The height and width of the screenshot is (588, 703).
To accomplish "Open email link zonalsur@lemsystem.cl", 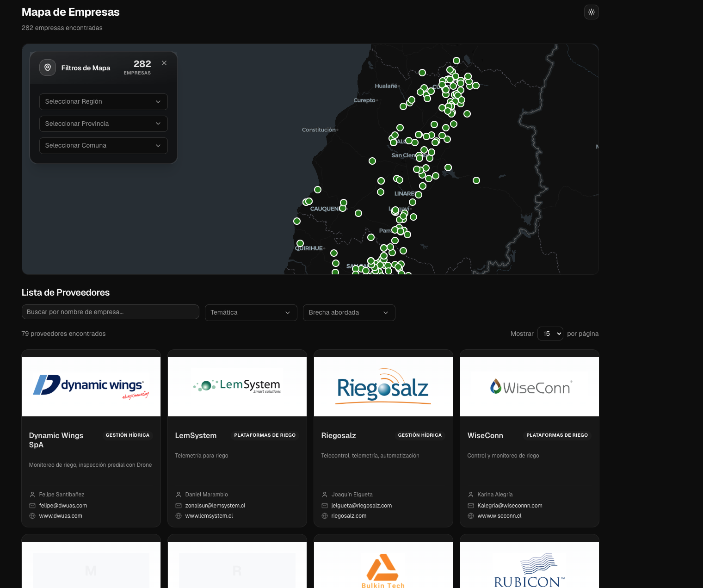I will pos(215,506).
